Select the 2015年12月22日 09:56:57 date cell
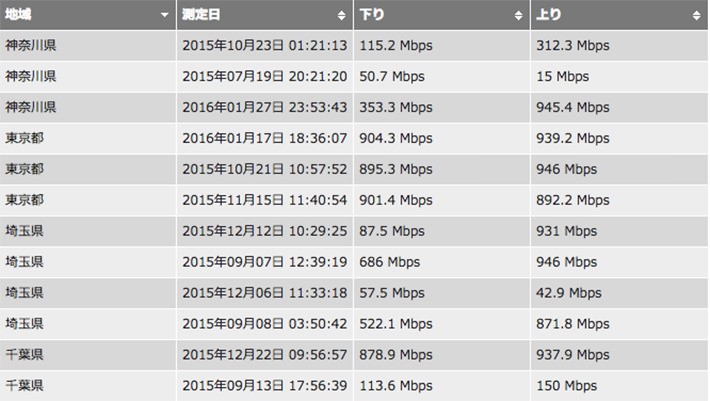This screenshot has width=710, height=401. click(x=265, y=355)
